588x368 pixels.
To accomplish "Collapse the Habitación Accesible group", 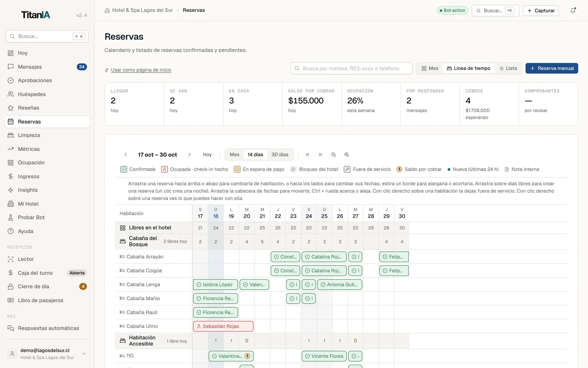I will (153, 341).
